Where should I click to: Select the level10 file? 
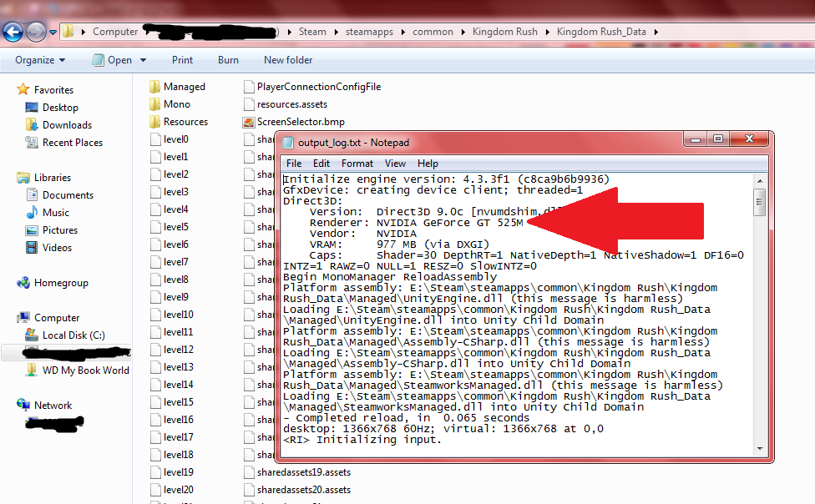coord(172,315)
